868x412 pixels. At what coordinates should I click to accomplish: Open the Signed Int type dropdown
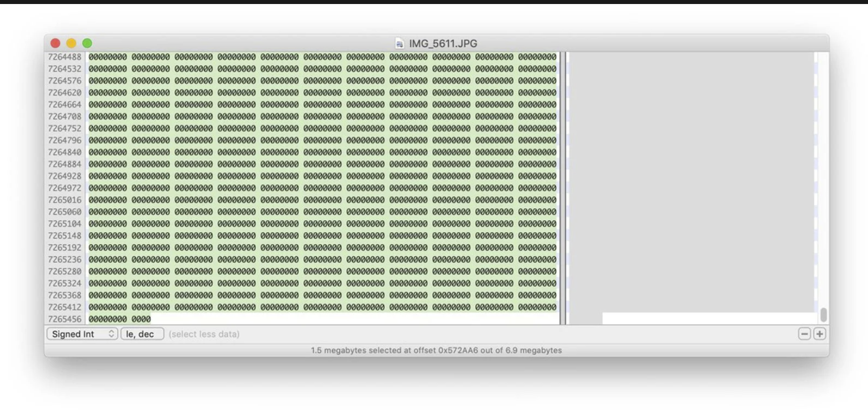pyautogui.click(x=82, y=334)
